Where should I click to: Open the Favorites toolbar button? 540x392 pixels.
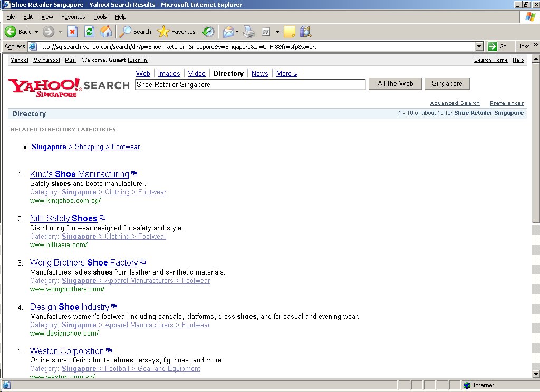(177, 32)
